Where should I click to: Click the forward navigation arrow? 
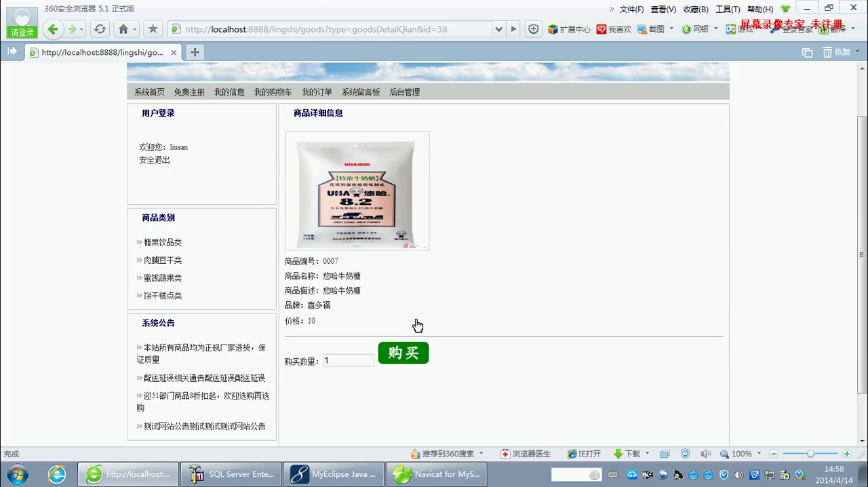[x=72, y=29]
